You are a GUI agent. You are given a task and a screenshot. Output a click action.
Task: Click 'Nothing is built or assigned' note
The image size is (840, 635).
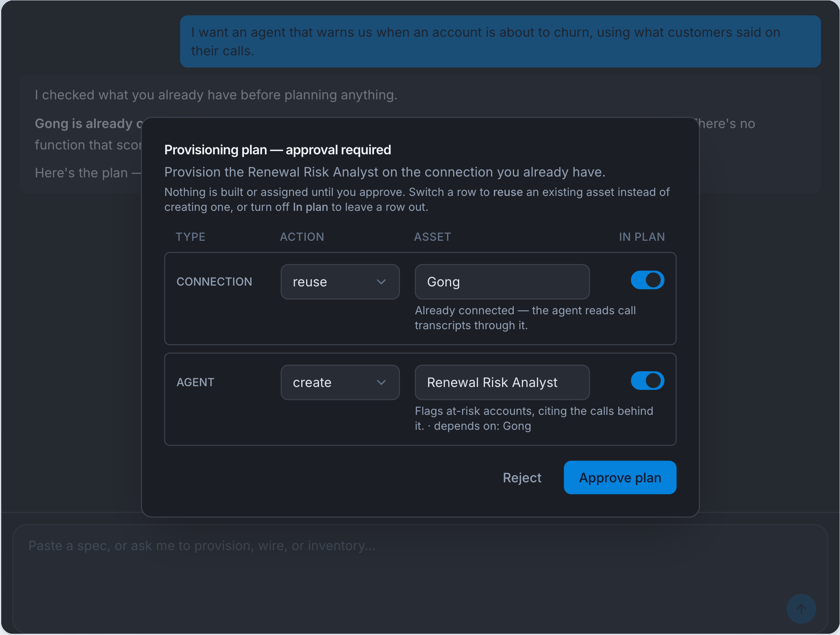417,200
